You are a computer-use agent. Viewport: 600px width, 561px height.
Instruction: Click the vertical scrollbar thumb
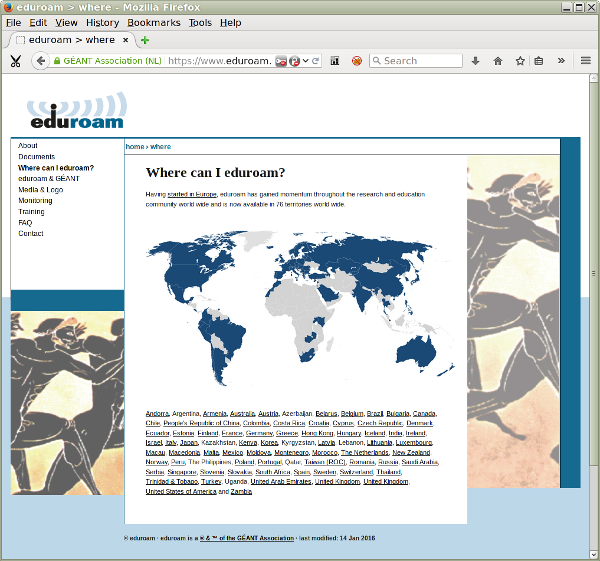point(593,273)
